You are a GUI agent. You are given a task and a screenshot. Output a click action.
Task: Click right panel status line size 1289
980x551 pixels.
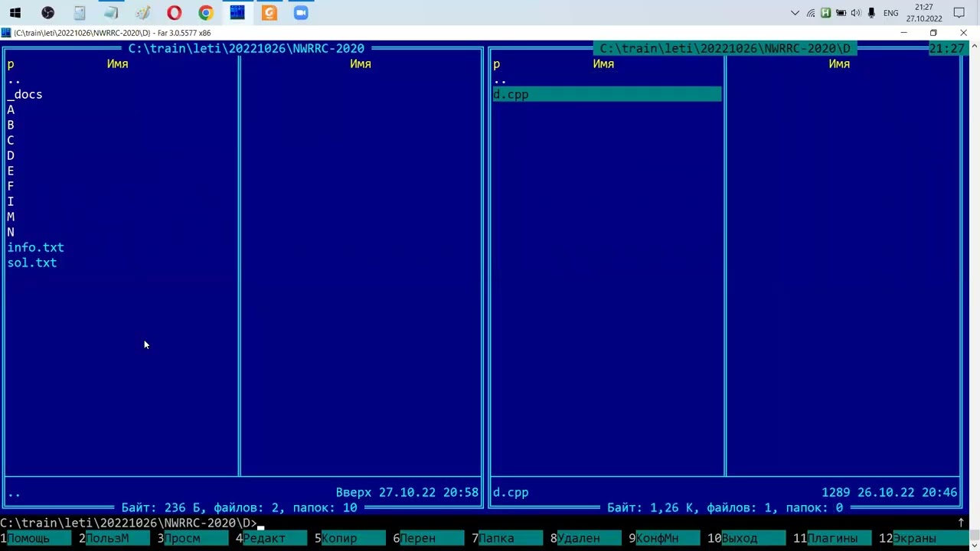pyautogui.click(x=836, y=493)
